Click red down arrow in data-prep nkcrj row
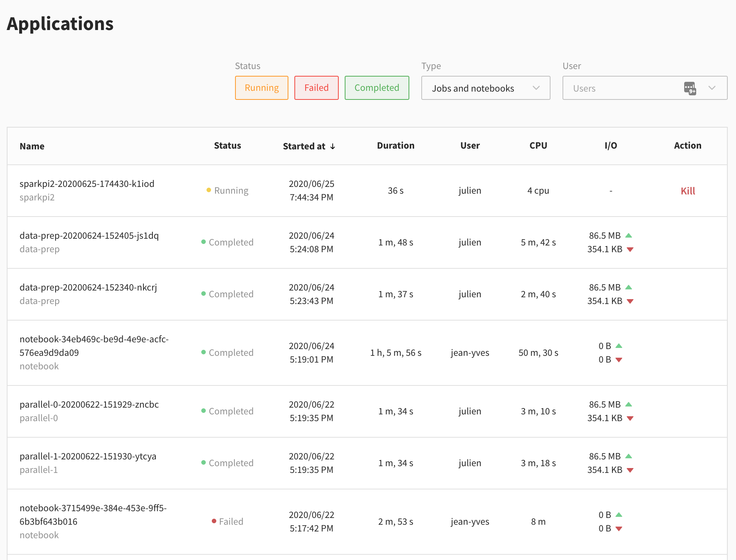The image size is (736, 560). click(630, 301)
